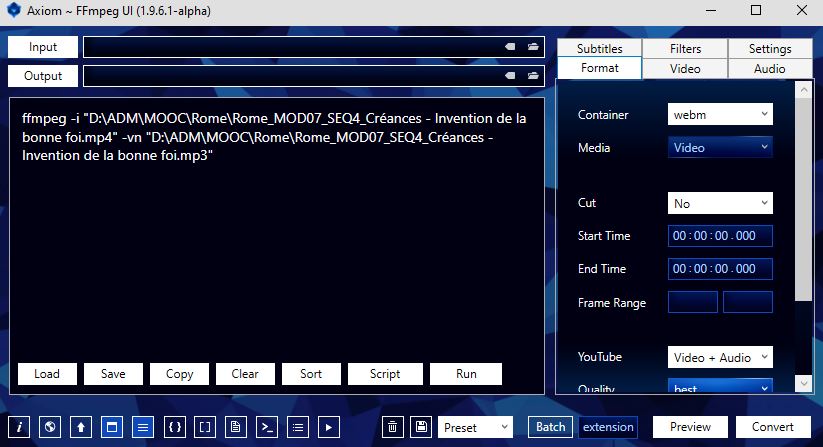Switch to the Video tab
This screenshot has width=823, height=447.
(685, 69)
